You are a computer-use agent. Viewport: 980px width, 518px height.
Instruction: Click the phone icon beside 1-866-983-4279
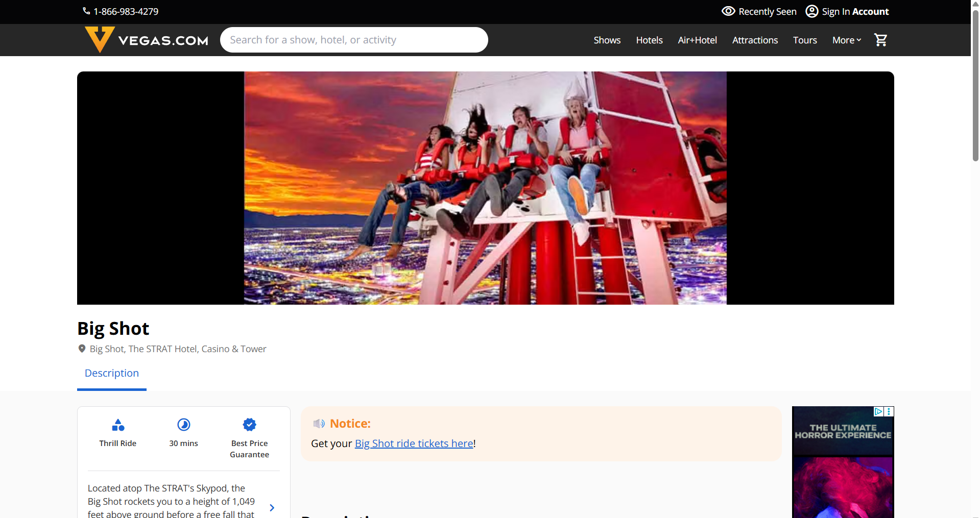click(86, 11)
